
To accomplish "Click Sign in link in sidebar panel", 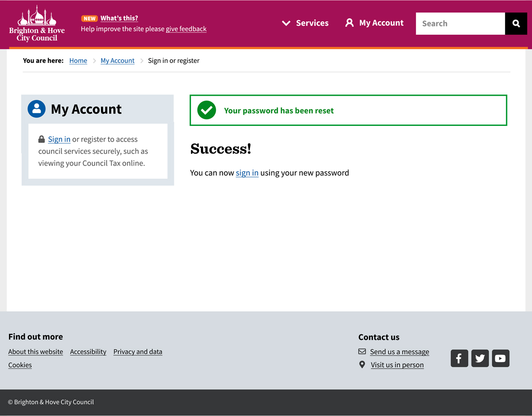I will 59,139.
